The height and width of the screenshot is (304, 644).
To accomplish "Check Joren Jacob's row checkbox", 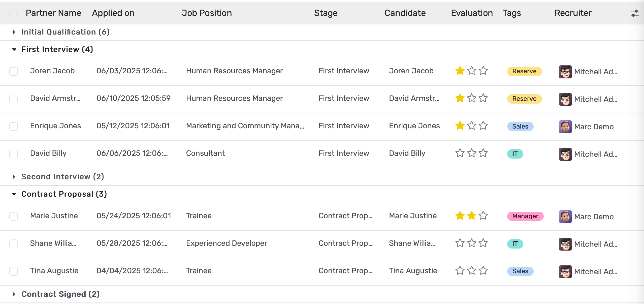I will pyautogui.click(x=14, y=71).
